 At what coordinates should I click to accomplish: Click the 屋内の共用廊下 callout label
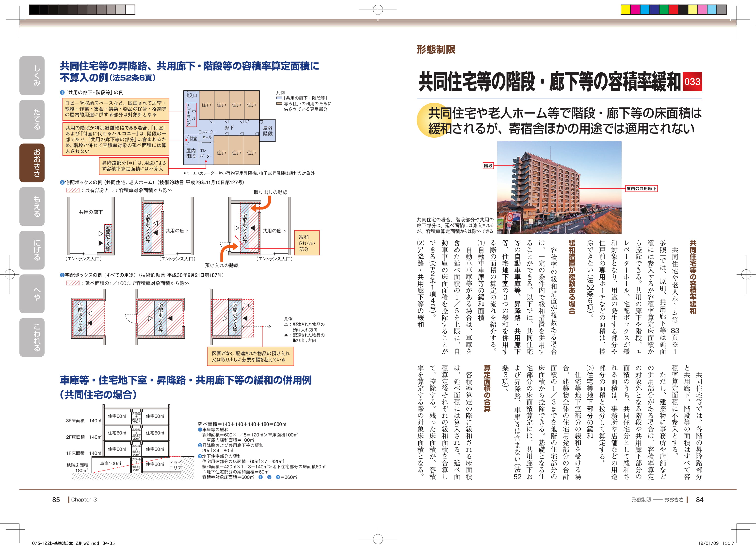click(641, 189)
